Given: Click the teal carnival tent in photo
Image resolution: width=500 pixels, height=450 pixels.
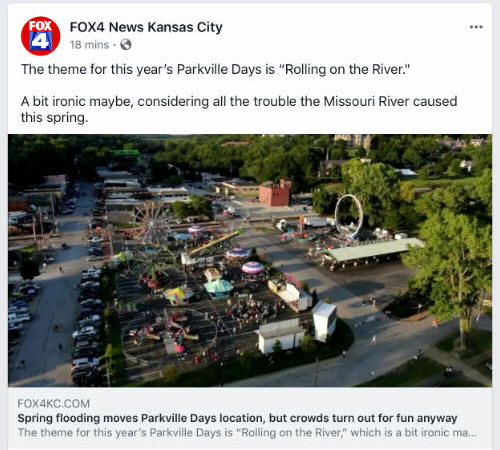Looking at the screenshot, I should point(218,287).
